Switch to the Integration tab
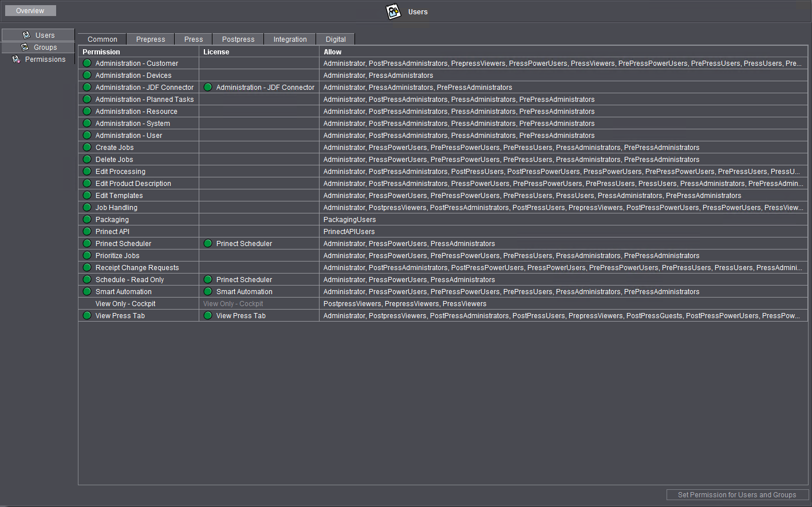 tap(290, 39)
